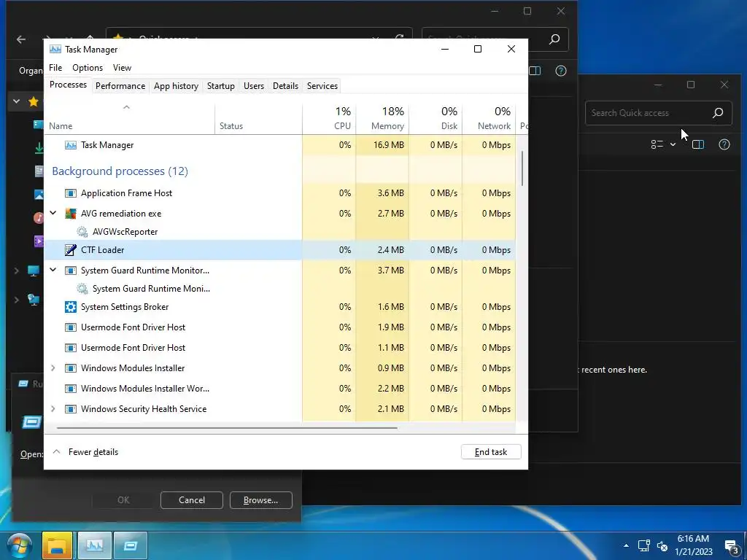Switch to the Users tab

[253, 86]
